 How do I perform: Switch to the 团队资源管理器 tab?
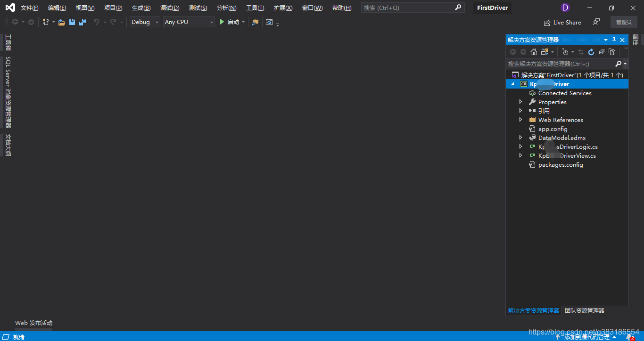[x=585, y=311]
